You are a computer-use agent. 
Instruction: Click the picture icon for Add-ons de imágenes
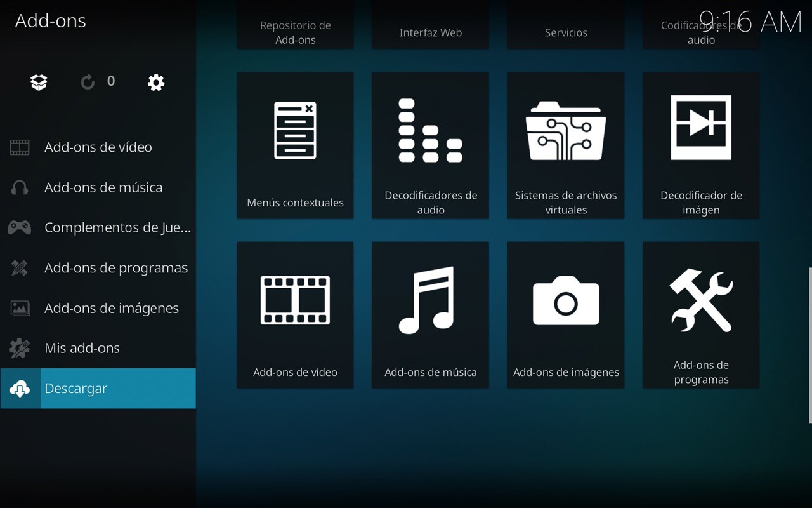tap(20, 307)
